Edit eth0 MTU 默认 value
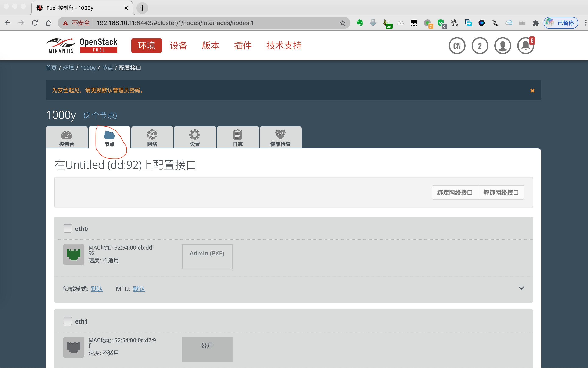Image resolution: width=588 pixels, height=368 pixels. click(139, 289)
